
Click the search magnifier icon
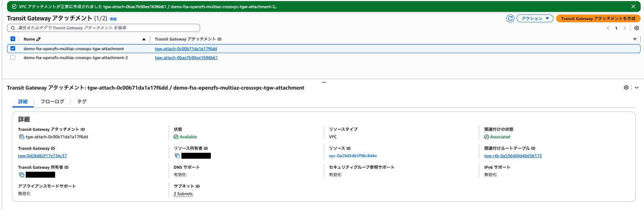point(13,28)
